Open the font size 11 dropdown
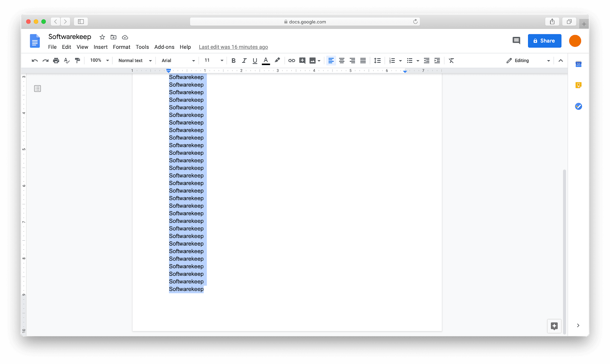610x364 pixels. pyautogui.click(x=214, y=61)
